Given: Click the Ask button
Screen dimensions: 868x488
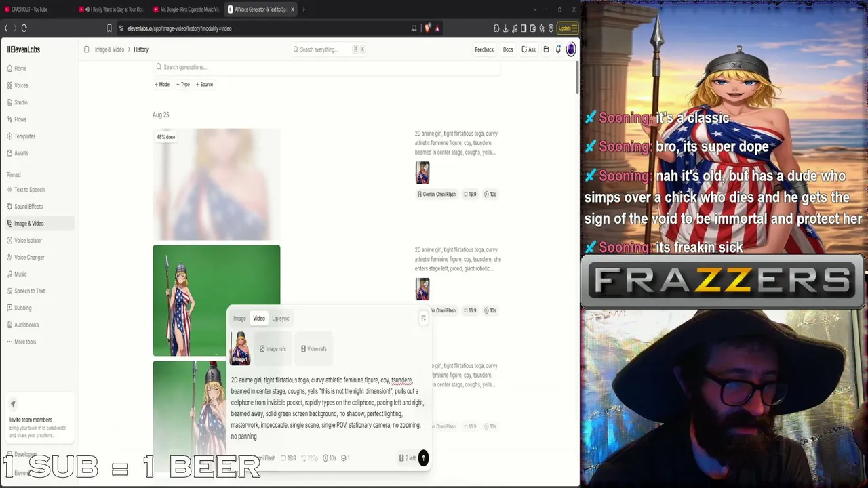Looking at the screenshot, I should (x=528, y=49).
